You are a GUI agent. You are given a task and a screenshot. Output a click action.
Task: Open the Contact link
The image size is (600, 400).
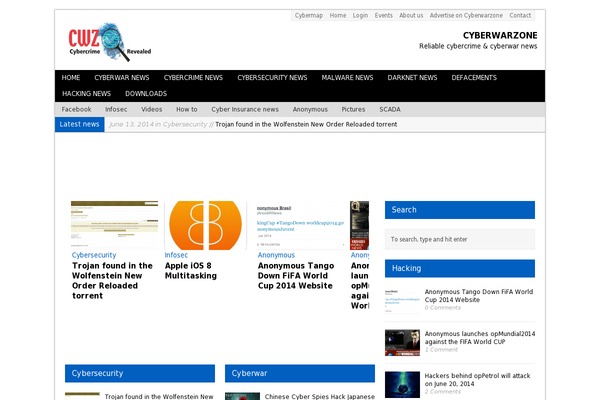click(520, 15)
